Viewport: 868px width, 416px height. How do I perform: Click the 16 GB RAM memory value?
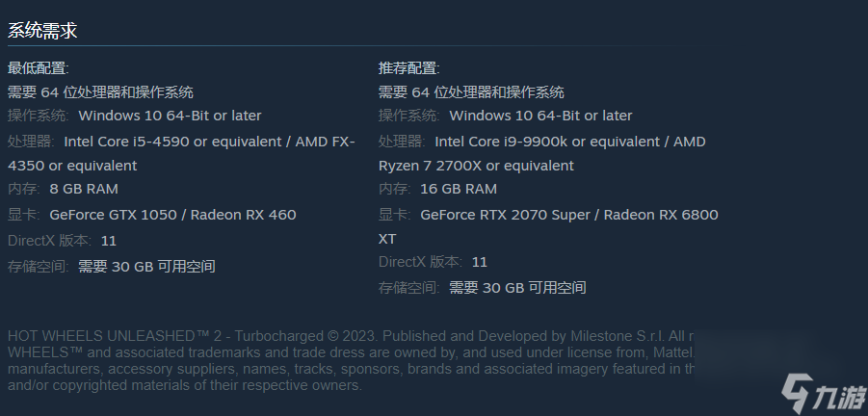(x=459, y=189)
